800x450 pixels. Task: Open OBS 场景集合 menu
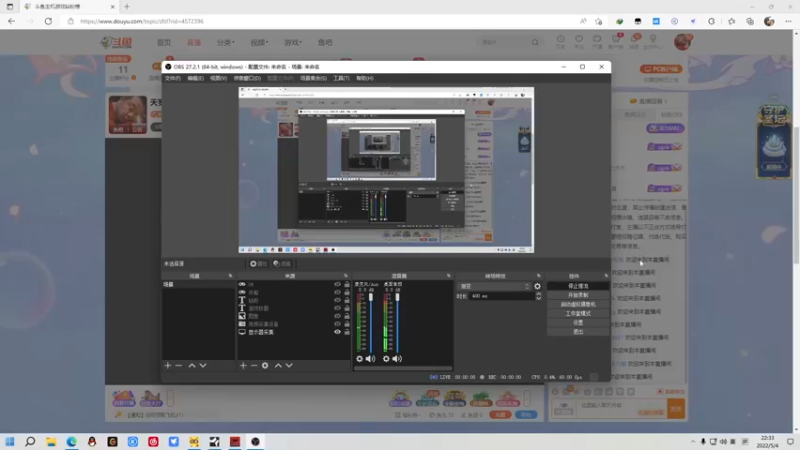point(313,78)
